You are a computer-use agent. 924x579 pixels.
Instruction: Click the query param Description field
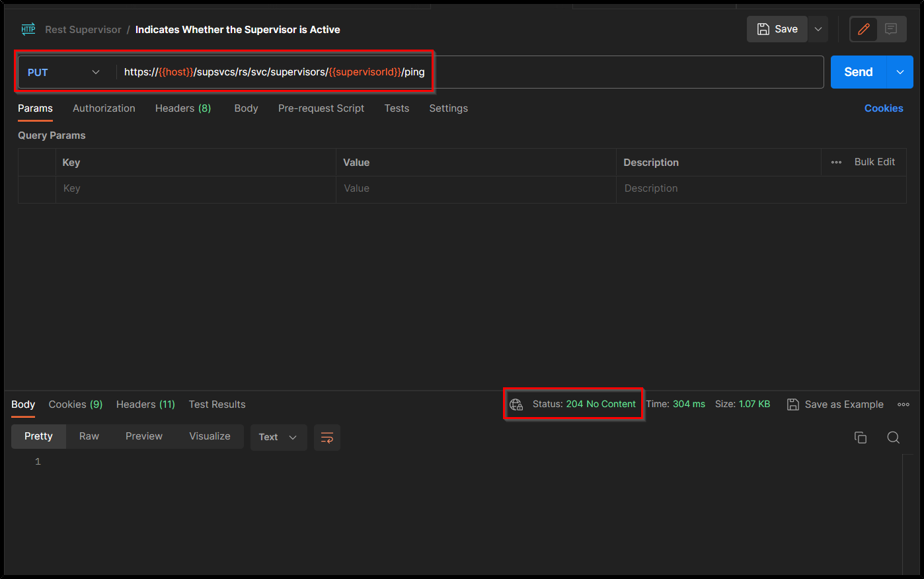pos(761,189)
